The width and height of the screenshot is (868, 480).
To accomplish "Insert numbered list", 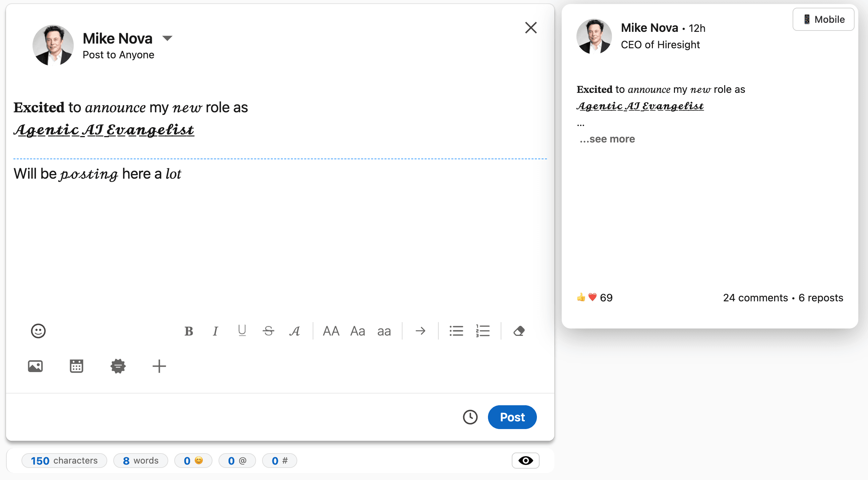I will click(483, 331).
